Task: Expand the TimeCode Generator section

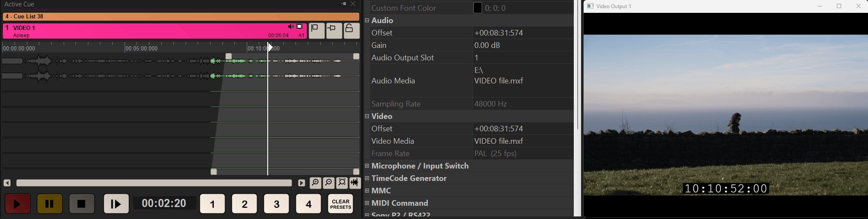Action: click(x=367, y=178)
